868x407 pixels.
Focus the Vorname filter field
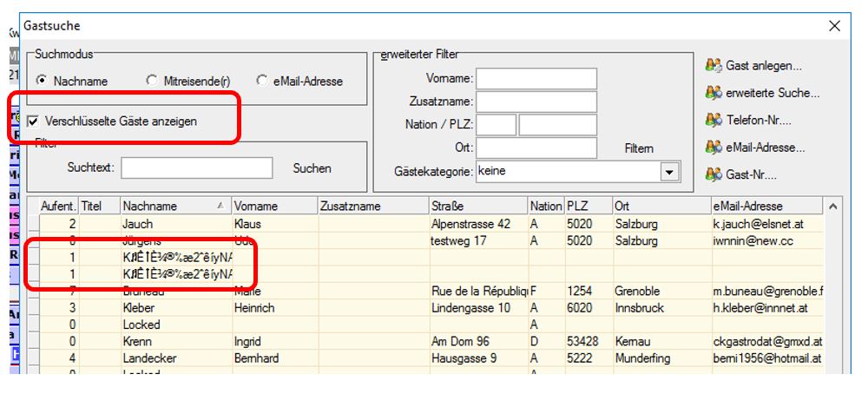coord(536,79)
